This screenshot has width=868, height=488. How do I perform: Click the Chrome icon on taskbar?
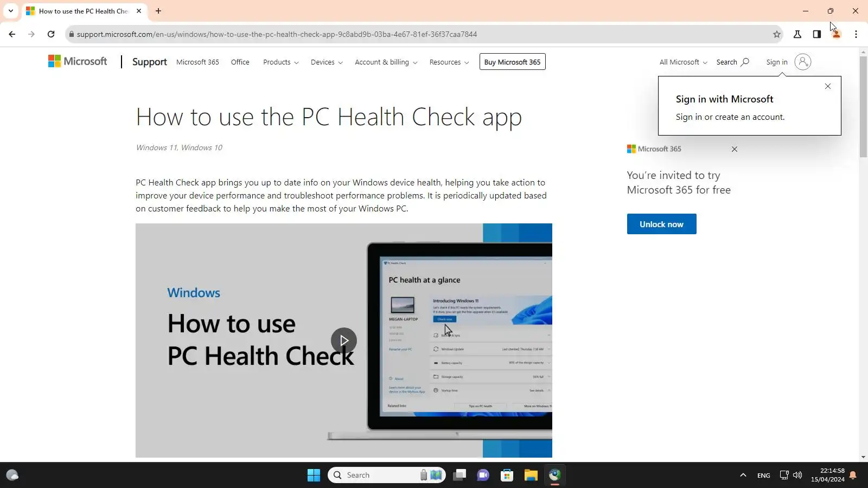tap(554, 476)
